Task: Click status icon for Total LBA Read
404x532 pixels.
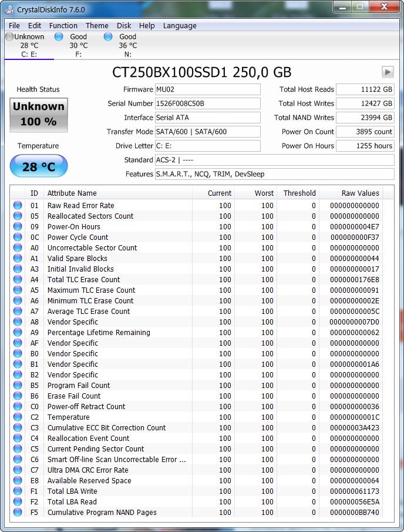Action: [x=18, y=501]
